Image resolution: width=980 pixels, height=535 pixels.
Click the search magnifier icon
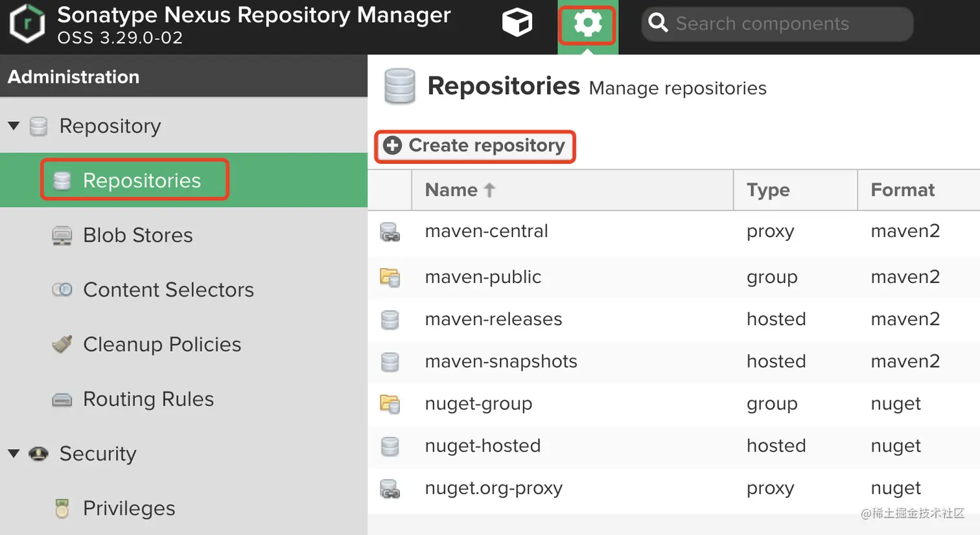(x=658, y=23)
